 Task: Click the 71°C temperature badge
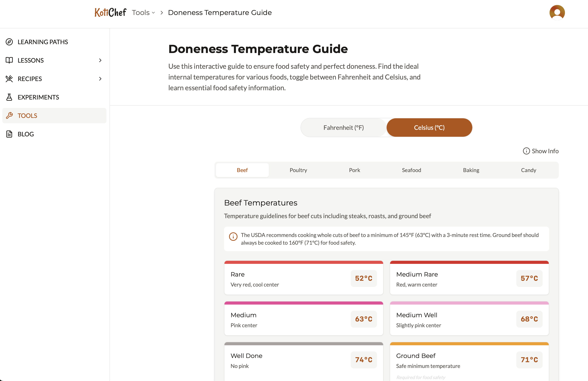click(529, 360)
